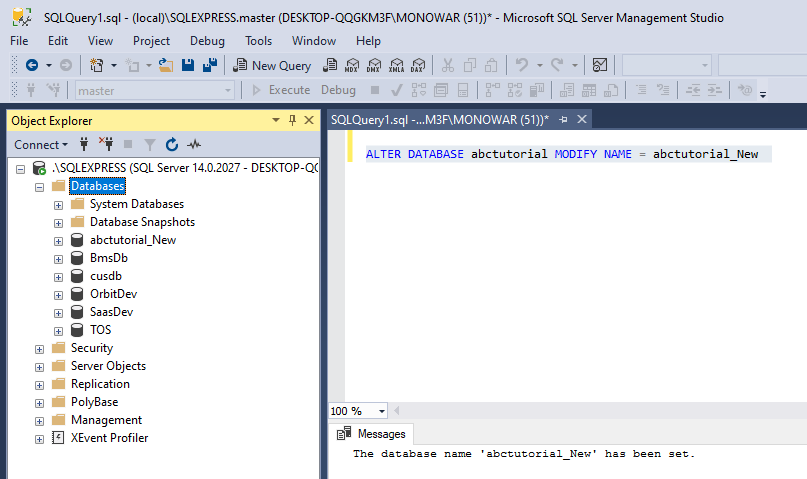
Task: Click the Redo arrow icon
Action: [557, 65]
